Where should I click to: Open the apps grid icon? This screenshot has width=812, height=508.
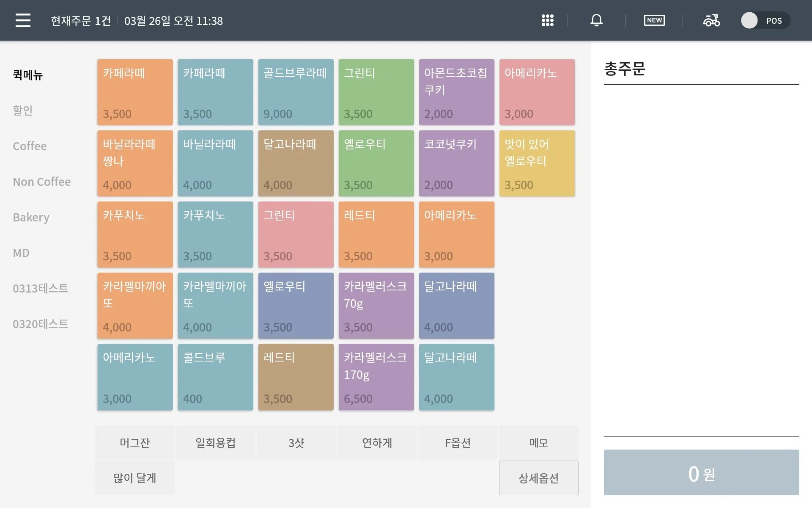tap(547, 20)
